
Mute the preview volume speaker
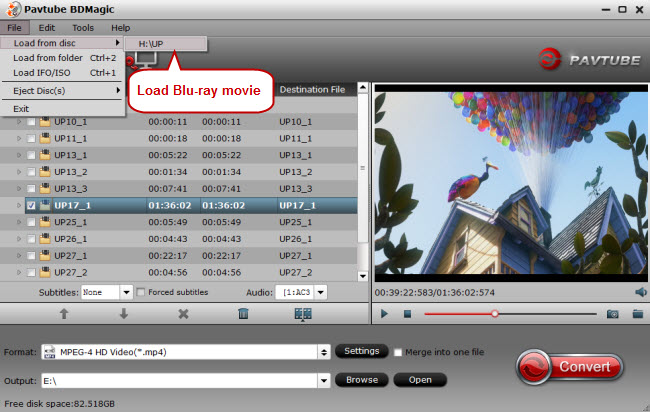[x=641, y=292]
